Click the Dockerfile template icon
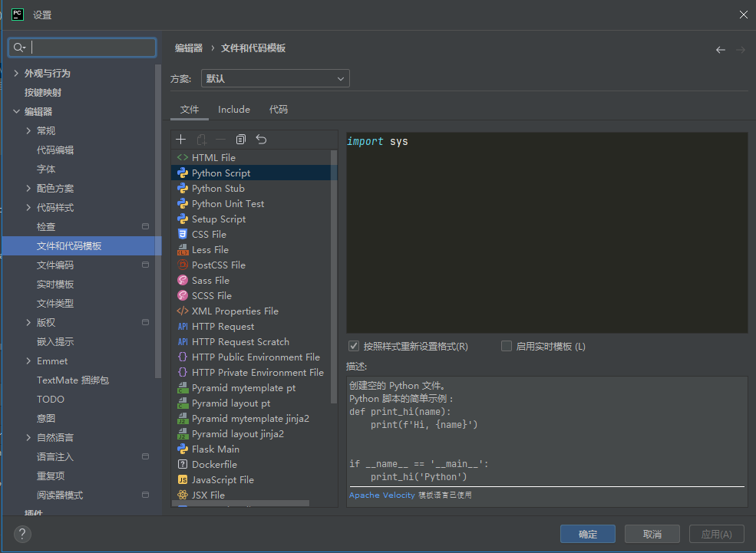Viewport: 756px width, 553px height. (x=182, y=464)
